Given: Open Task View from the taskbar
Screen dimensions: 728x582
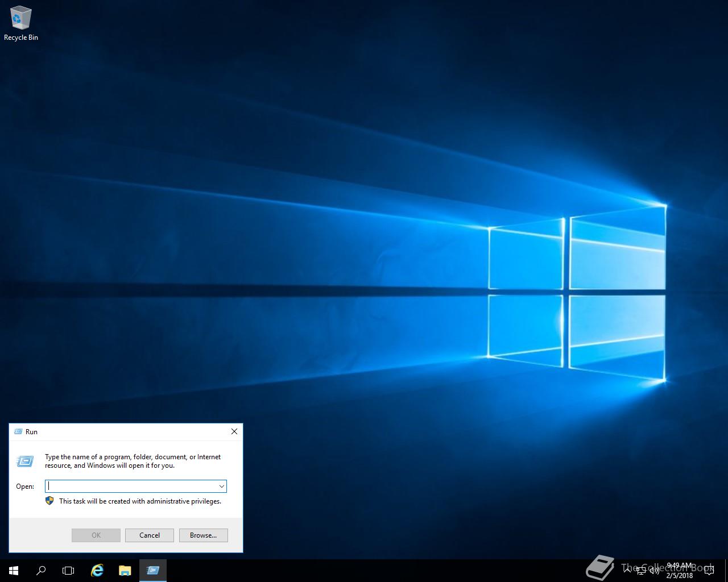Looking at the screenshot, I should [x=68, y=570].
